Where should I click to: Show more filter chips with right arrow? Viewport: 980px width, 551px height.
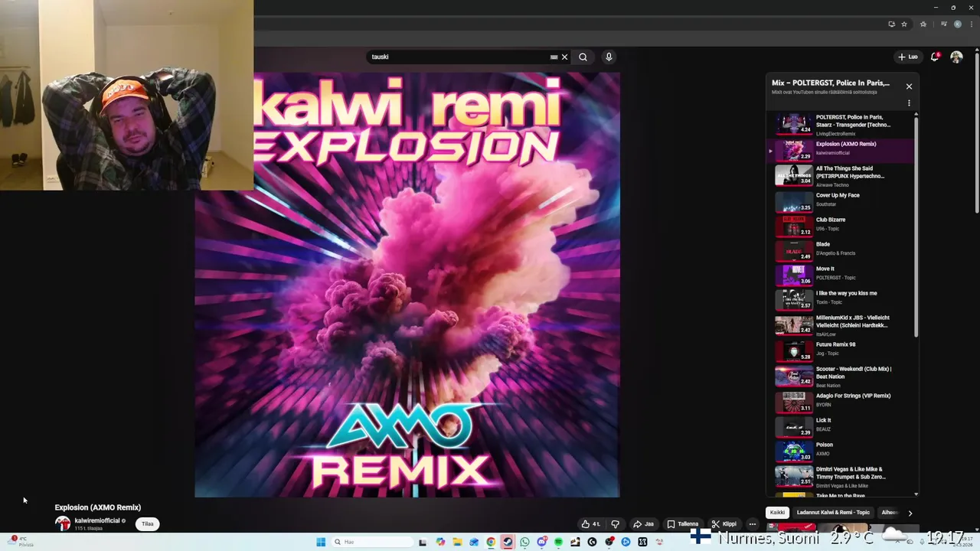coord(910,513)
